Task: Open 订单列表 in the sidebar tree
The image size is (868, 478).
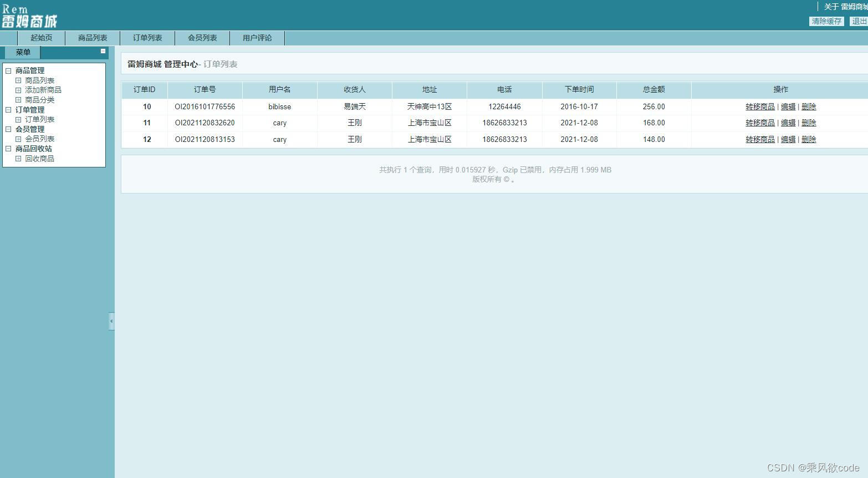Action: coord(40,119)
